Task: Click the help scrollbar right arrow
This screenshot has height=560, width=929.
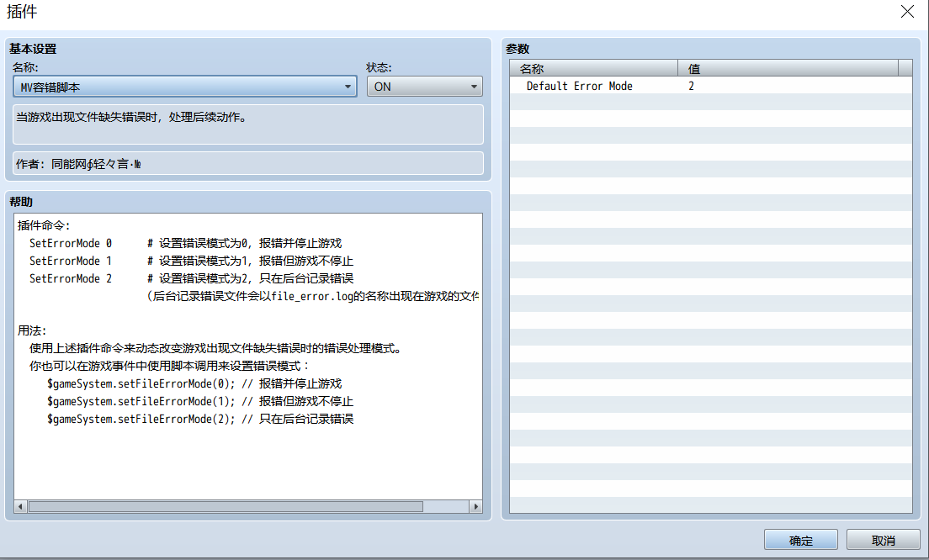Action: point(475,507)
